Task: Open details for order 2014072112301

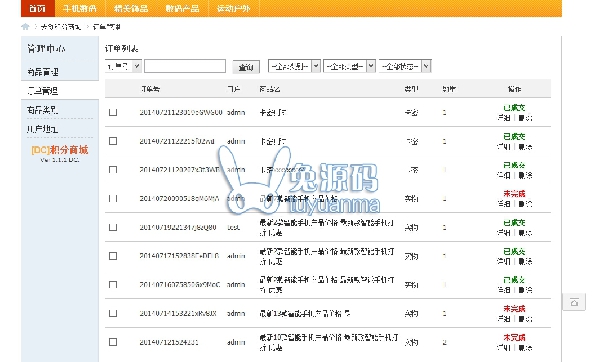Action: pos(504,118)
